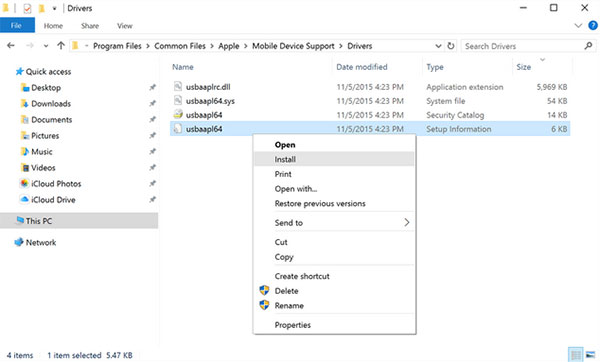This screenshot has height=362, width=600.
Task: Click Common Files in address path
Action: tap(180, 46)
